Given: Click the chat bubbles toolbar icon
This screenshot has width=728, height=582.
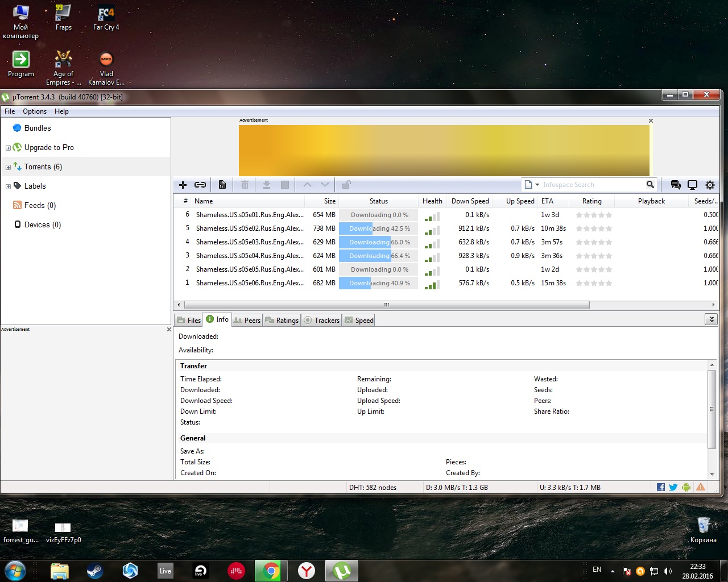Looking at the screenshot, I should tap(675, 185).
